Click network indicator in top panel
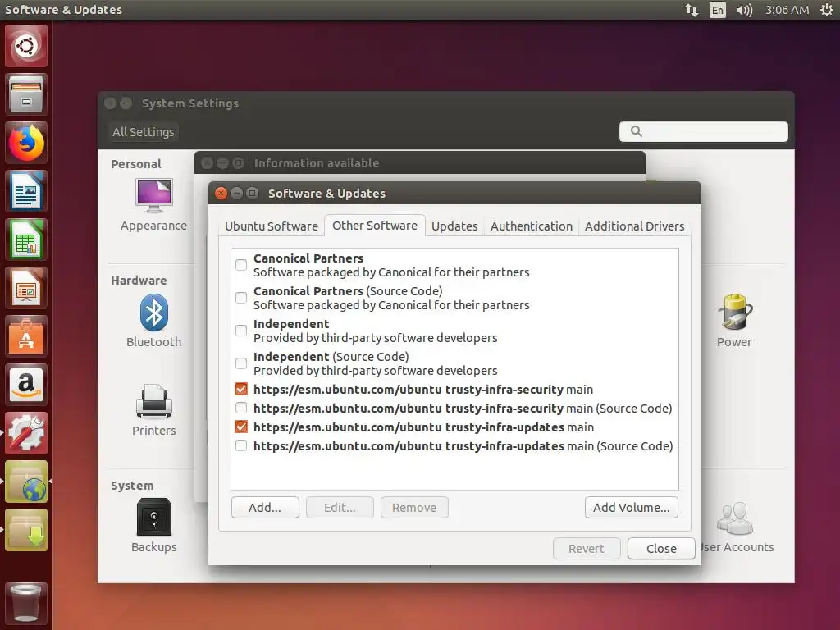 691,10
